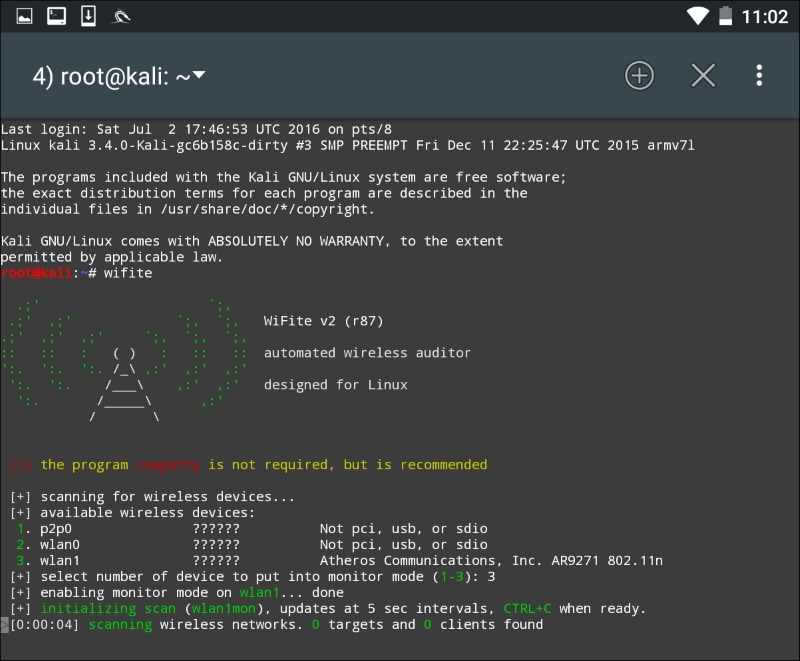Click the '[0:00:04] scanning wireless networks' line
This screenshot has height=661, width=800.
click(x=276, y=625)
